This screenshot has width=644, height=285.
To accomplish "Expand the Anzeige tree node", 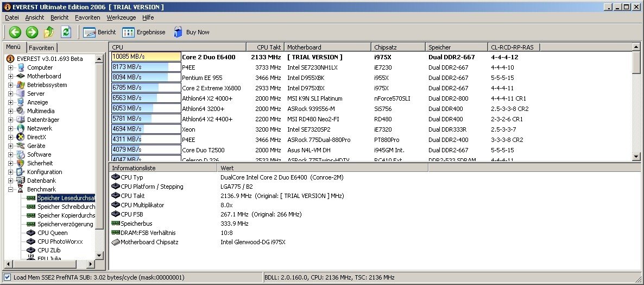I will (x=11, y=102).
